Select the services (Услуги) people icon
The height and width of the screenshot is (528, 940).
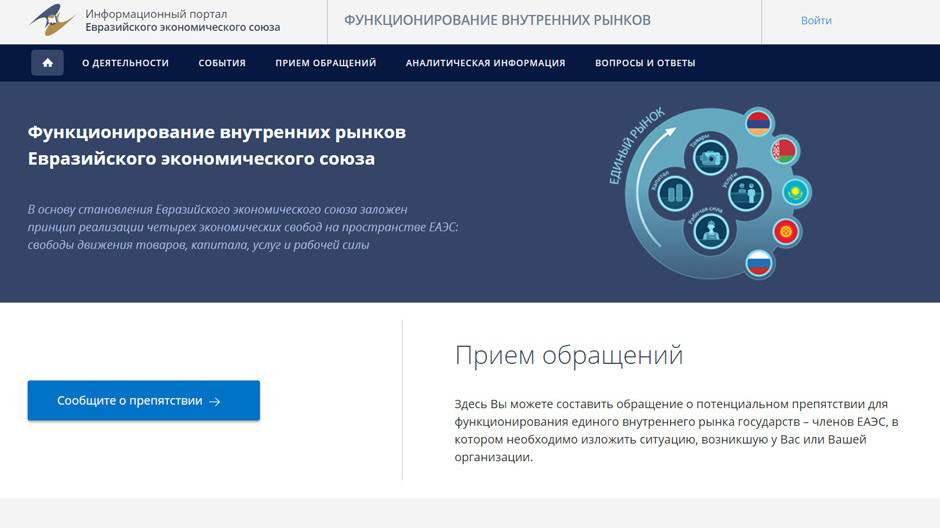pyautogui.click(x=746, y=194)
